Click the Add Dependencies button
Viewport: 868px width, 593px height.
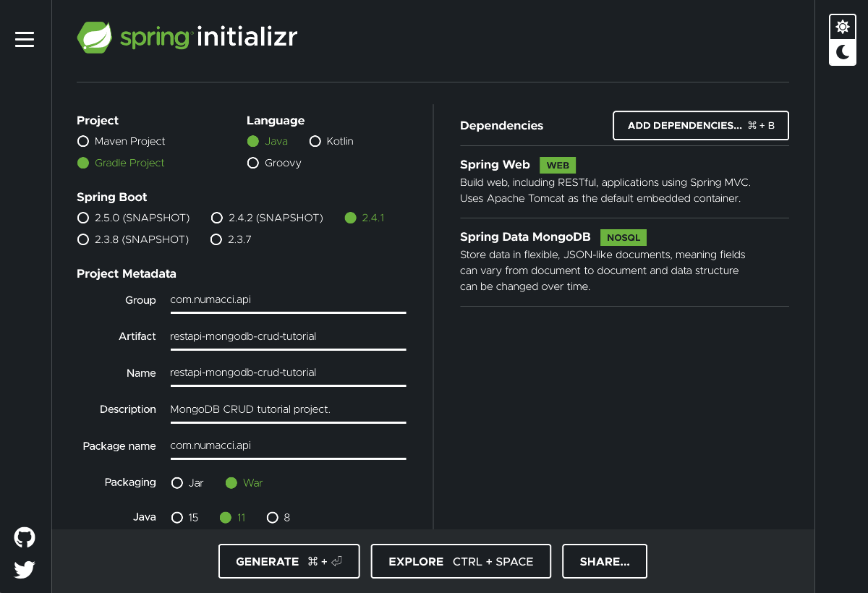click(x=700, y=126)
